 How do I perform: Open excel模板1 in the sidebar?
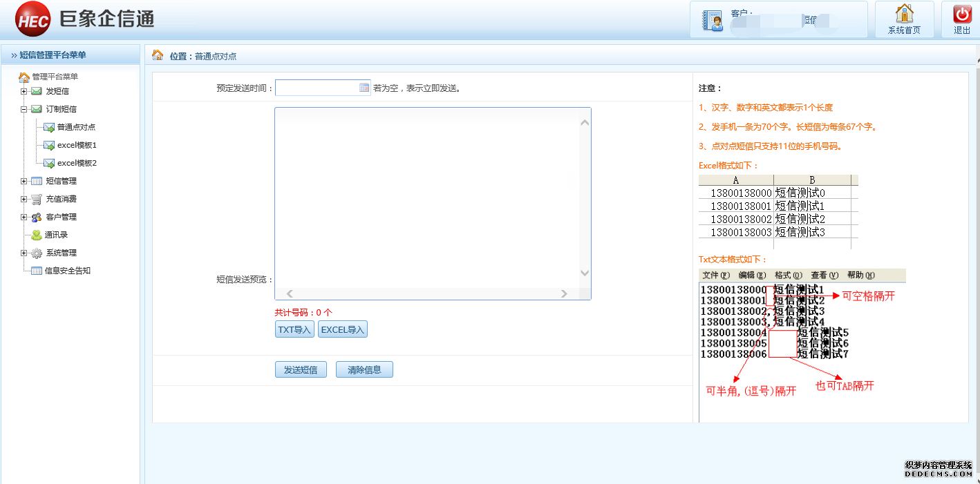76,145
